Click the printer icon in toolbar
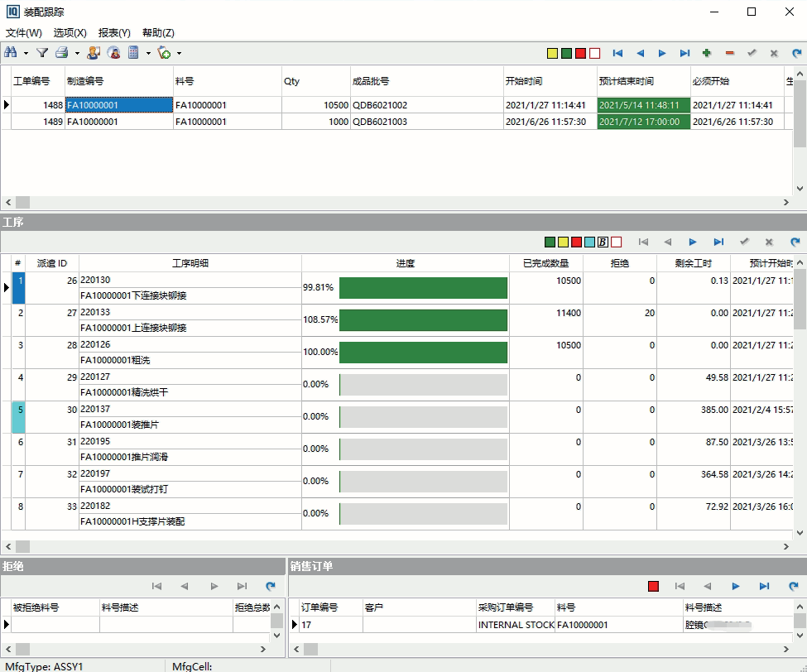 [x=61, y=53]
